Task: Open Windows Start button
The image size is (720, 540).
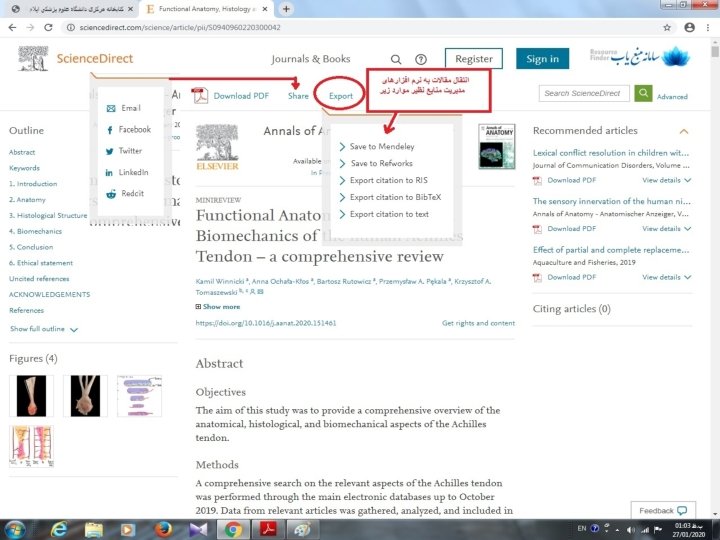Action: pyautogui.click(x=15, y=530)
